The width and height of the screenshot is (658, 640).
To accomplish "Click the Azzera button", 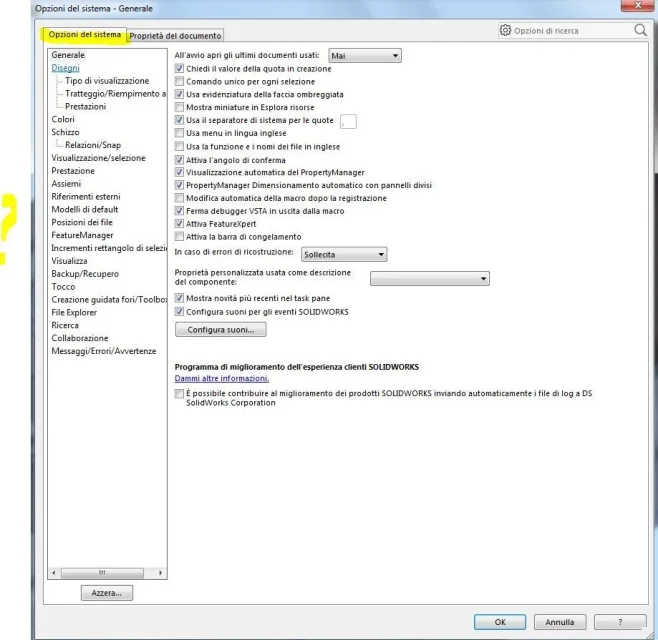I will tap(107, 593).
